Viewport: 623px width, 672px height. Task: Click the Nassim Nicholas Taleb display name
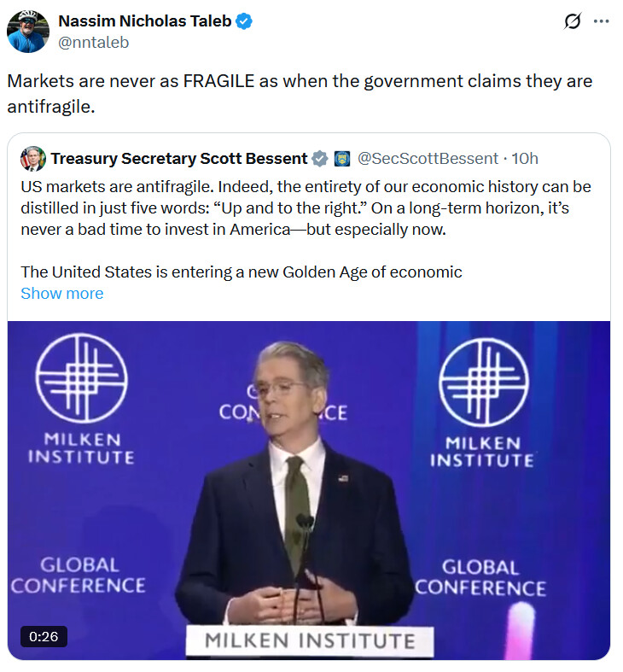tap(145, 21)
